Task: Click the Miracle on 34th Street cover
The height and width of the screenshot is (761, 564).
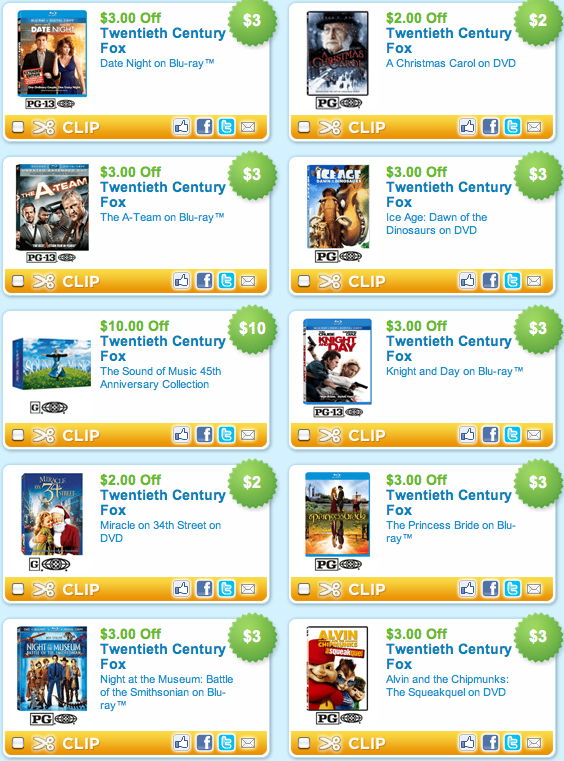Action: click(52, 514)
